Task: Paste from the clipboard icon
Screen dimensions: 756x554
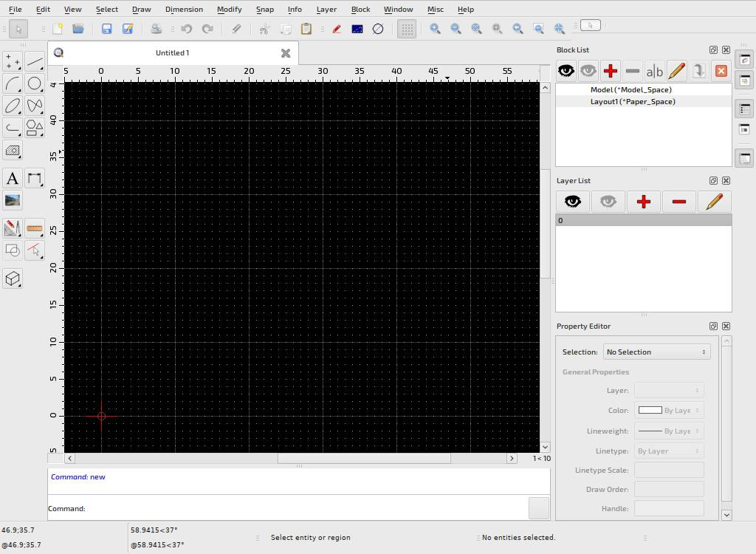Action: (x=306, y=29)
